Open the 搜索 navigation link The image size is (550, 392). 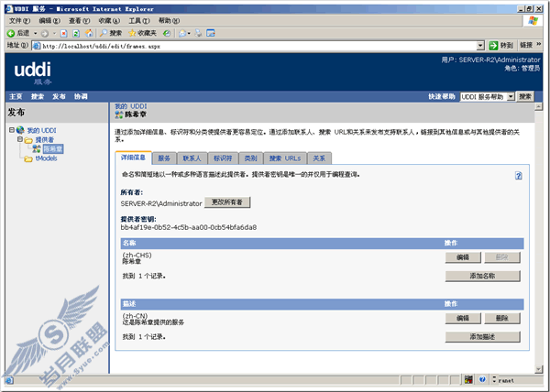(x=38, y=97)
